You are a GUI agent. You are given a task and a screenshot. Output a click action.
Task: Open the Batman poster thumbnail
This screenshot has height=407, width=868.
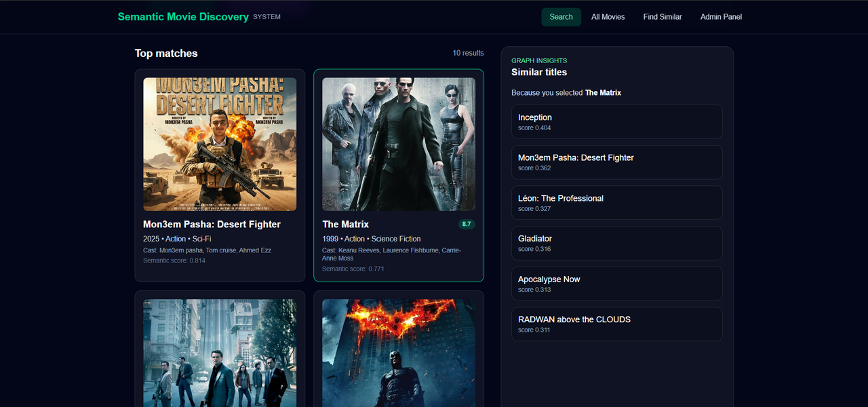[399, 353]
